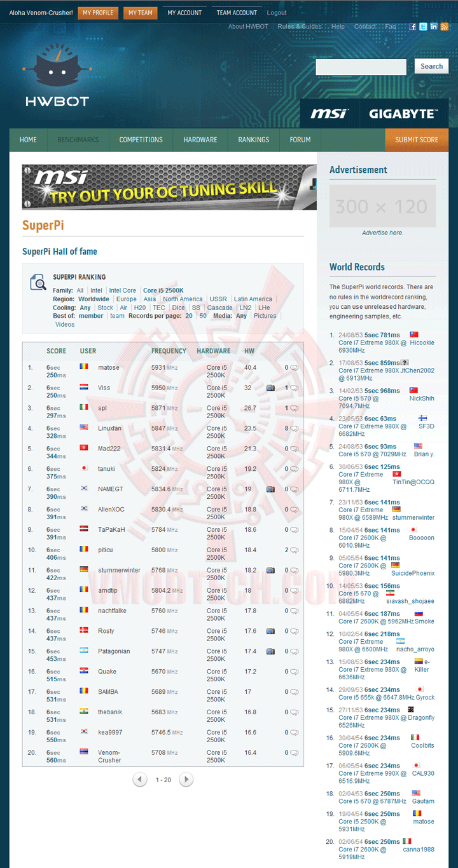The height and width of the screenshot is (868, 458).
Task: Open Hicookie world record entry
Action: [422, 342]
